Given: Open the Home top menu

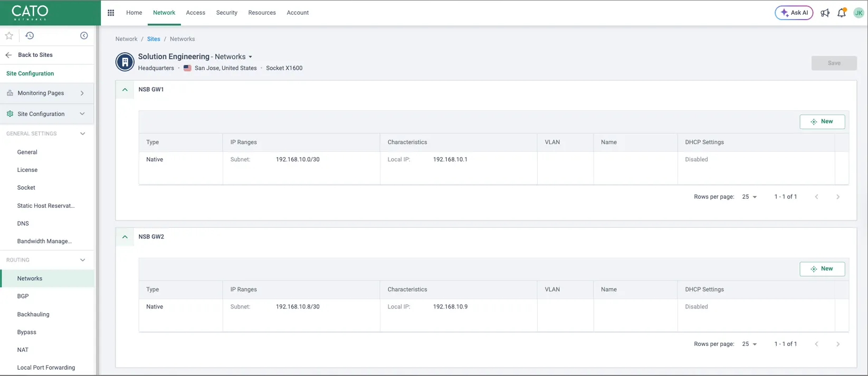Looking at the screenshot, I should point(134,13).
